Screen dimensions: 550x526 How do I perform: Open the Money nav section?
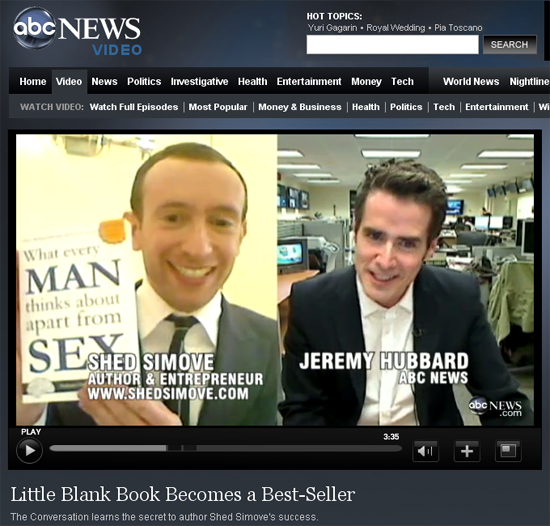click(x=366, y=81)
